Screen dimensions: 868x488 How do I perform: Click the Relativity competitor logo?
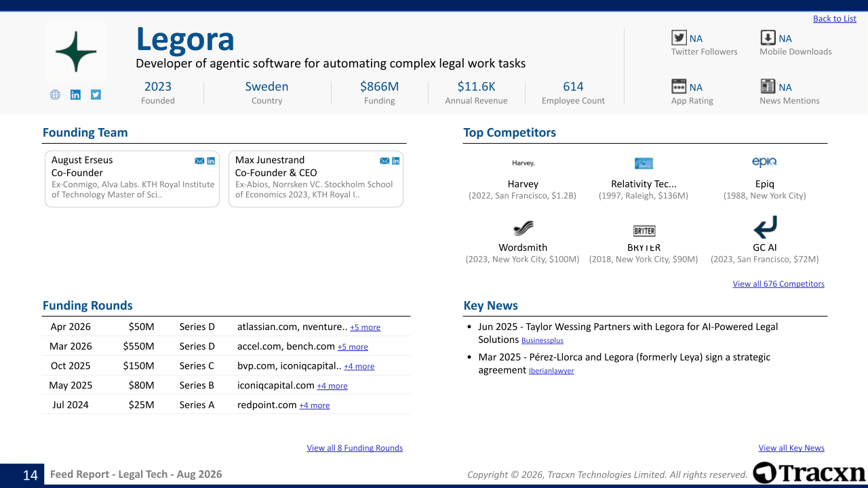point(644,163)
